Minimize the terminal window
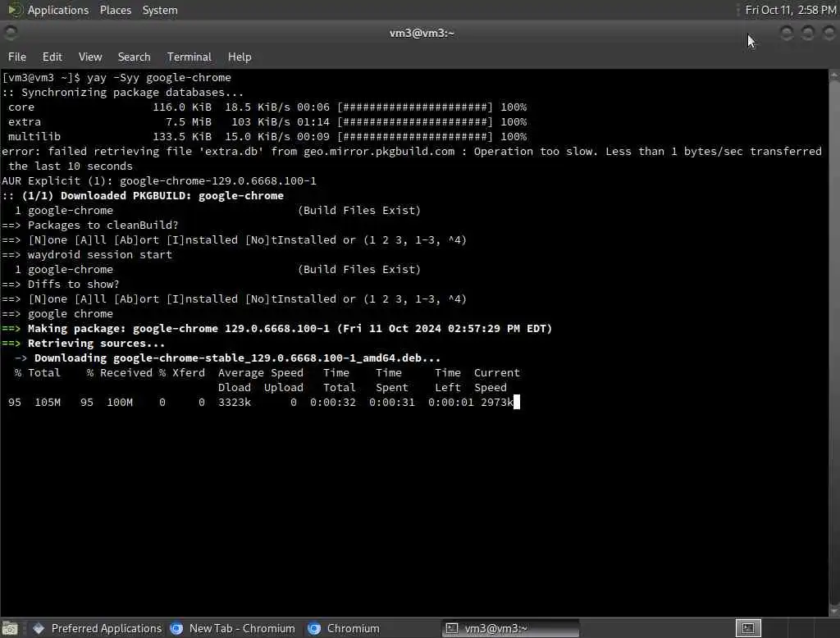Image resolution: width=840 pixels, height=638 pixels. (x=787, y=33)
